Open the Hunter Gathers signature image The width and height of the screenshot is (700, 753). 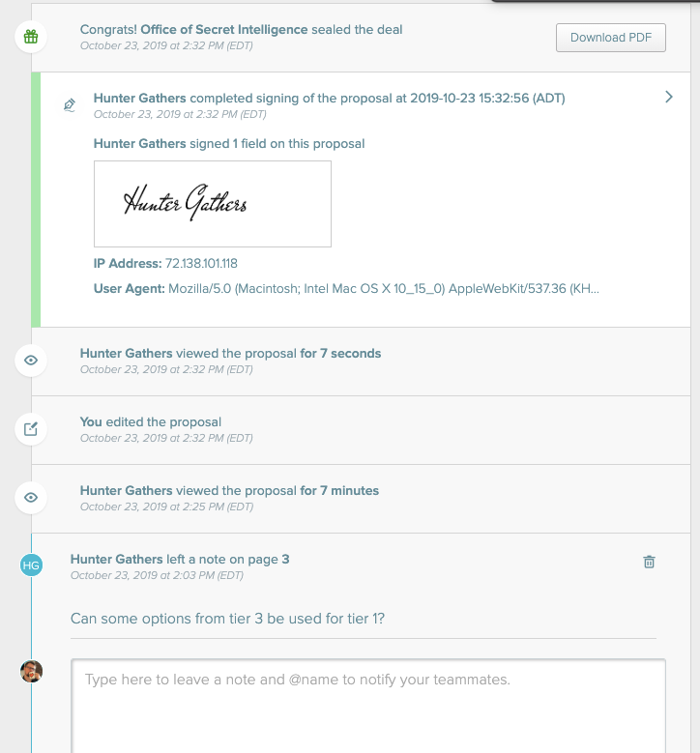tap(213, 204)
